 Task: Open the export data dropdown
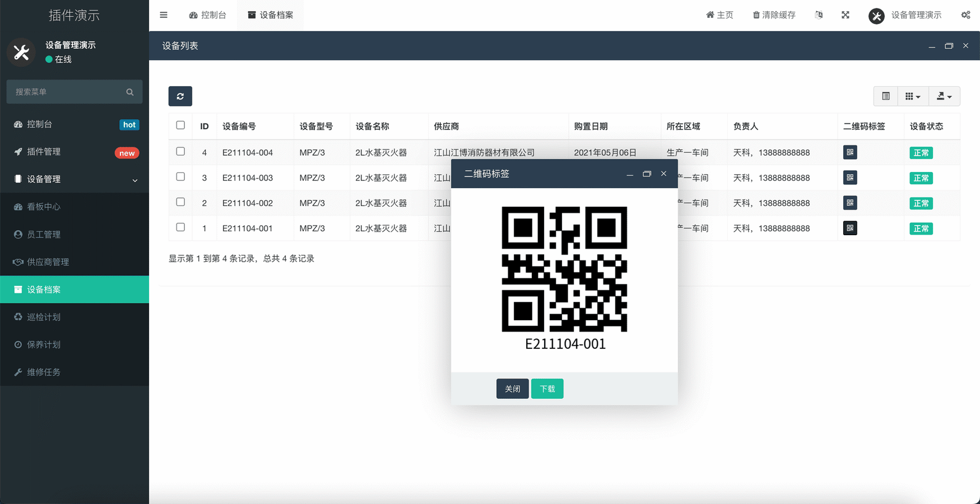tap(944, 96)
